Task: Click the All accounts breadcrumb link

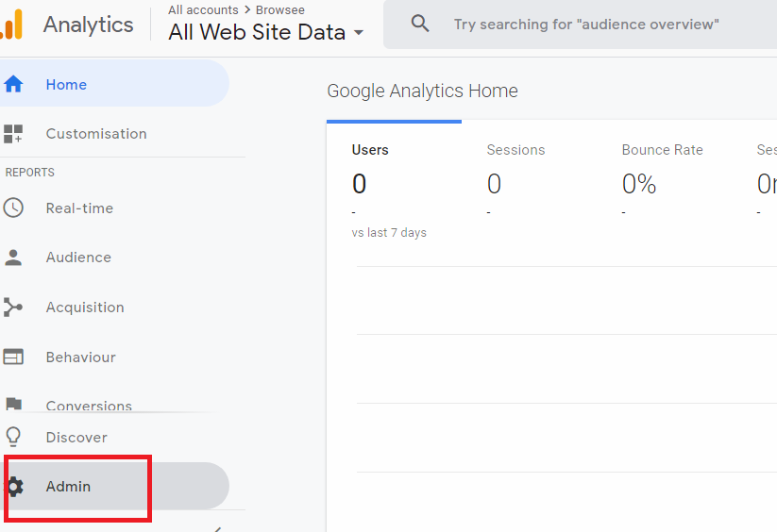Action: pyautogui.click(x=203, y=9)
